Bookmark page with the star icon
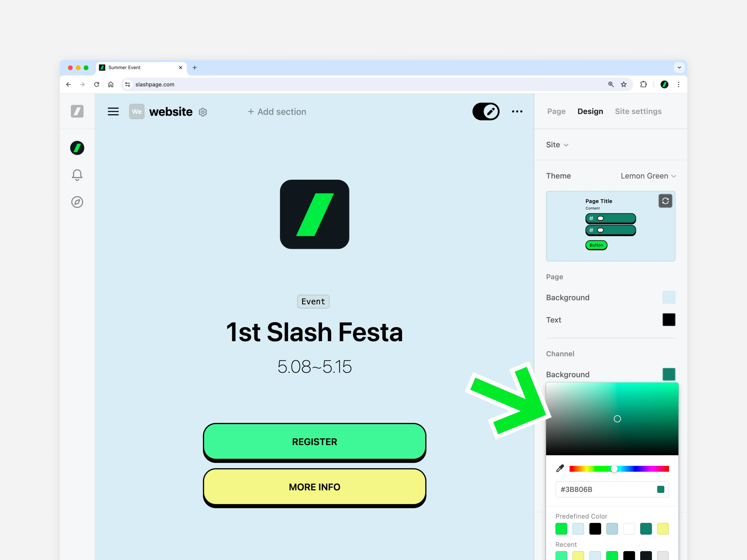This screenshot has width=747, height=560. coord(623,84)
